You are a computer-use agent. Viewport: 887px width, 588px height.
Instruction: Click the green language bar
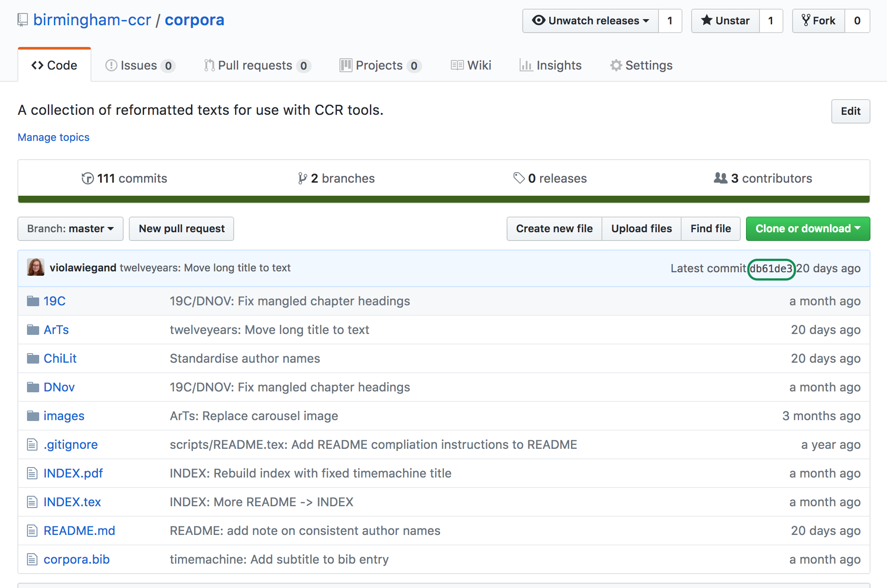(444, 199)
